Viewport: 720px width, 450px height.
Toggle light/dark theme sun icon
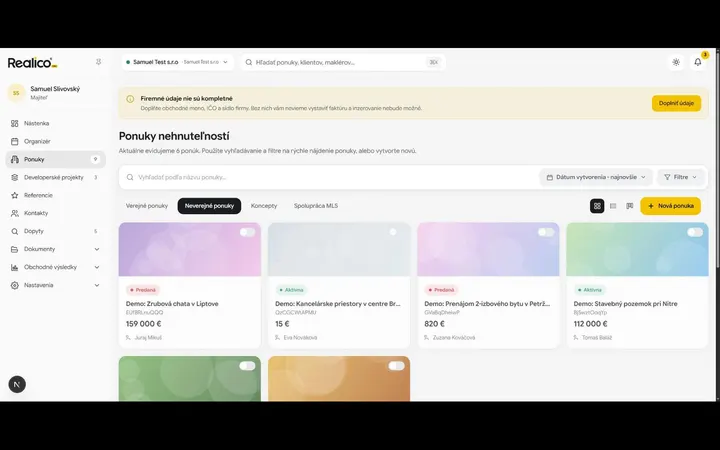[676, 62]
